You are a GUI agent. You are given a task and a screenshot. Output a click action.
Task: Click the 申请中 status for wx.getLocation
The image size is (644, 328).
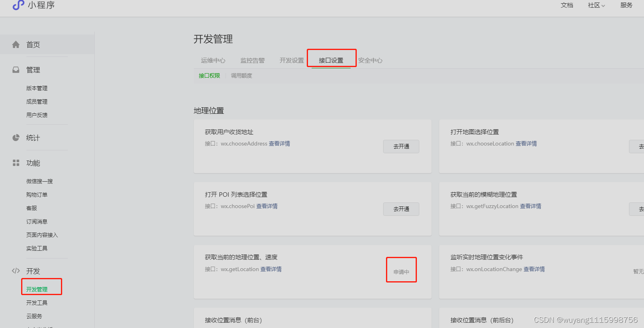coord(401,272)
